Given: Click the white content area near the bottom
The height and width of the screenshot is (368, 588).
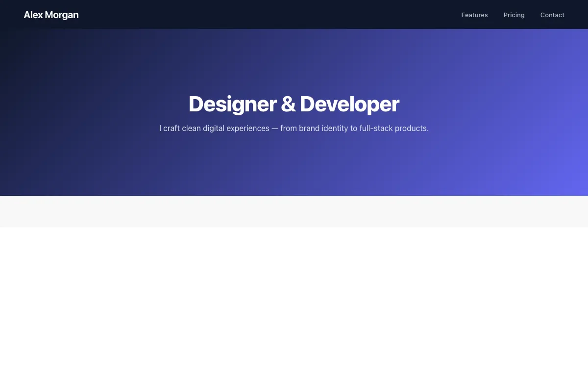Looking at the screenshot, I should point(294,299).
